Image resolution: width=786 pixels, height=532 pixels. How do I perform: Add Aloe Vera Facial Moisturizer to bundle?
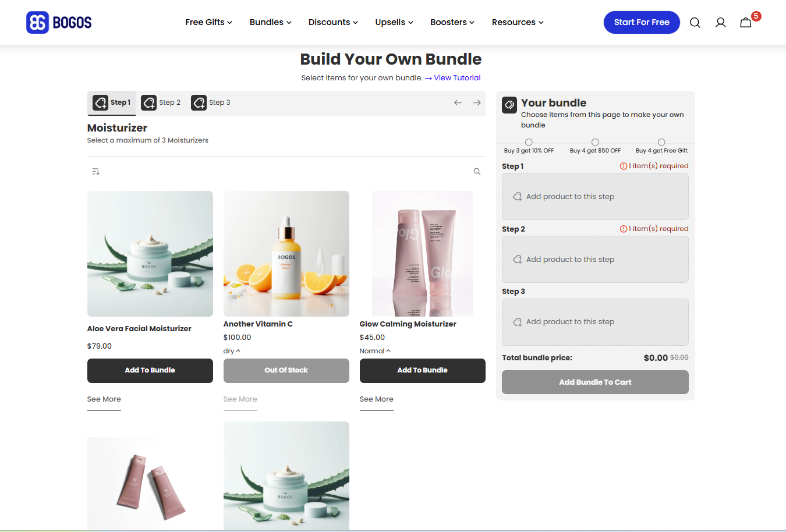(x=150, y=371)
